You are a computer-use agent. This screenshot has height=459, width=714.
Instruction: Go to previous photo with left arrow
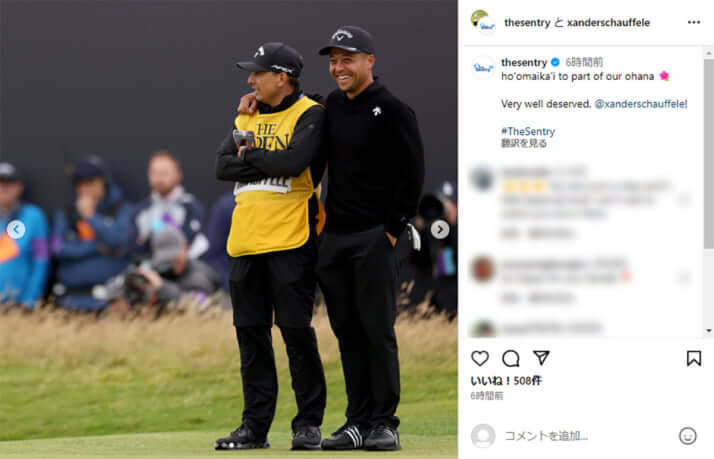tap(16, 230)
